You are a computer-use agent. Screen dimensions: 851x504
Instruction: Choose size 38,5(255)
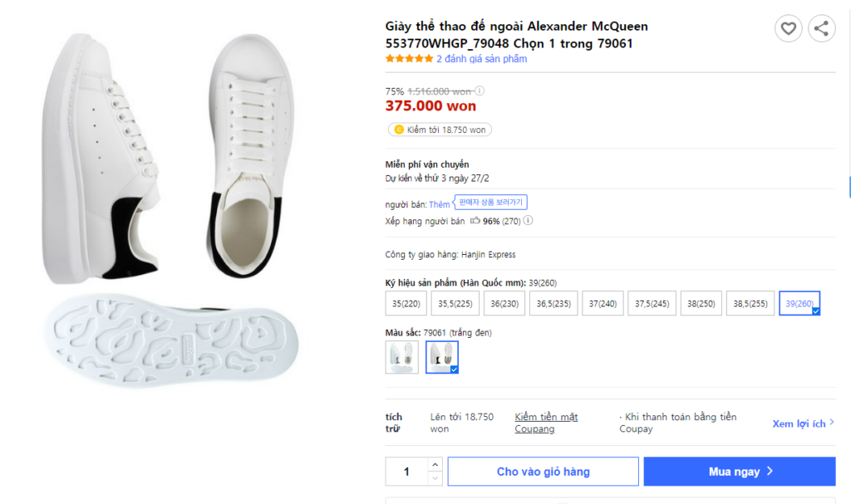[x=751, y=304]
